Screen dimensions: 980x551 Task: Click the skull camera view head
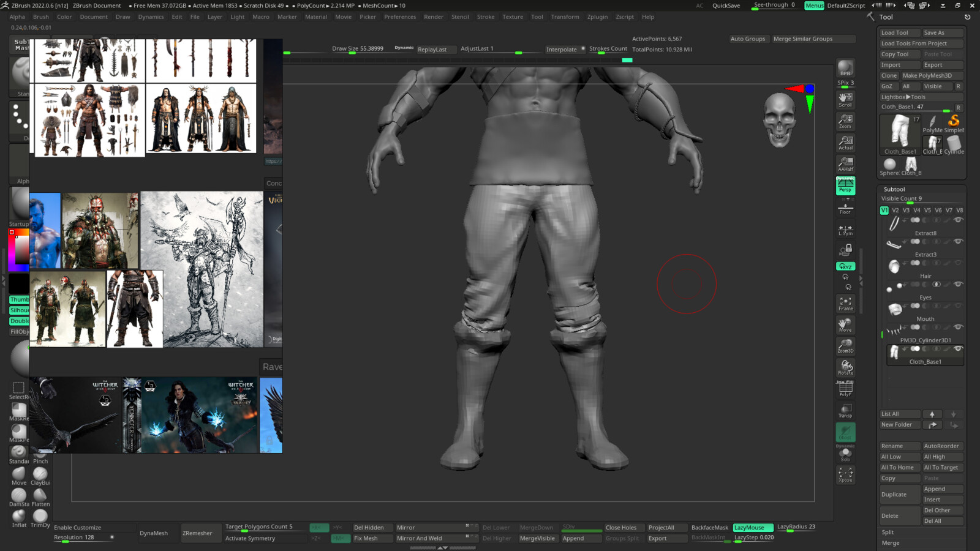pos(780,120)
